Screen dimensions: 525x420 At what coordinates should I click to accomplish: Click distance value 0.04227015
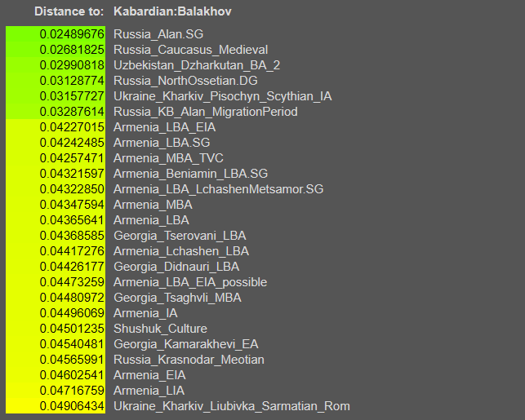pyautogui.click(x=72, y=127)
